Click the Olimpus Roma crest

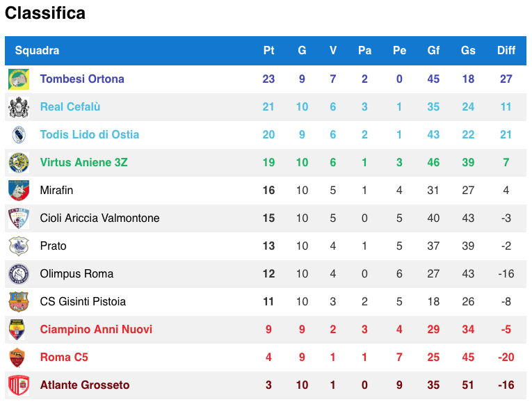(x=19, y=274)
